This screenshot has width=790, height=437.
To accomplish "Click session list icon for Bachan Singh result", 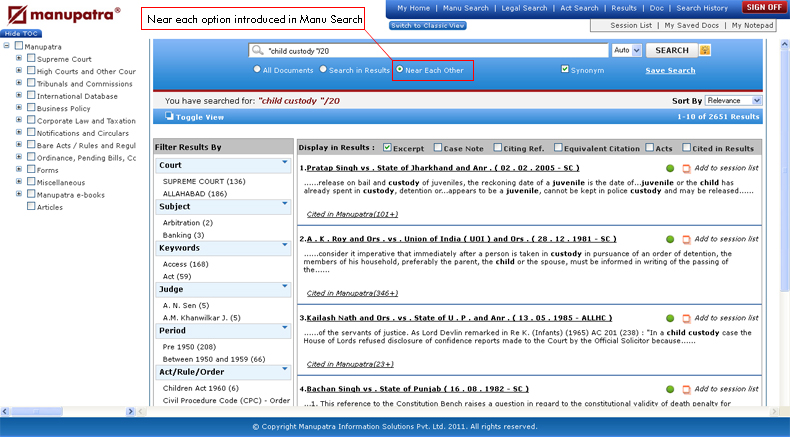I will click(x=686, y=389).
